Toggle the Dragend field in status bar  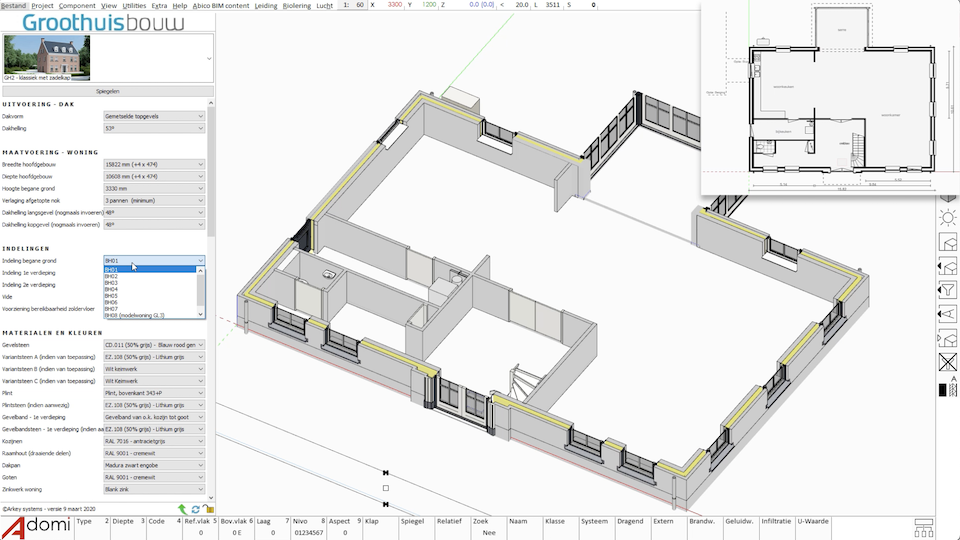tap(629, 521)
